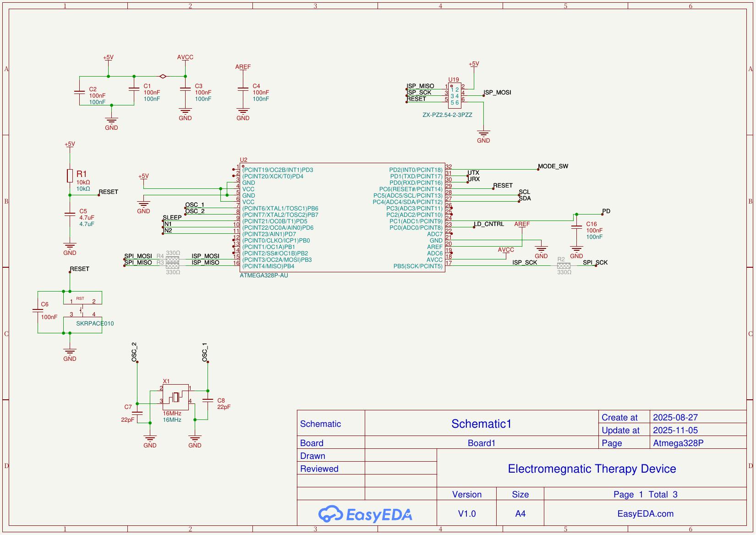This screenshot has height=535, width=756.
Task: Select the 2025-11-05 update date
Action: (x=675, y=430)
